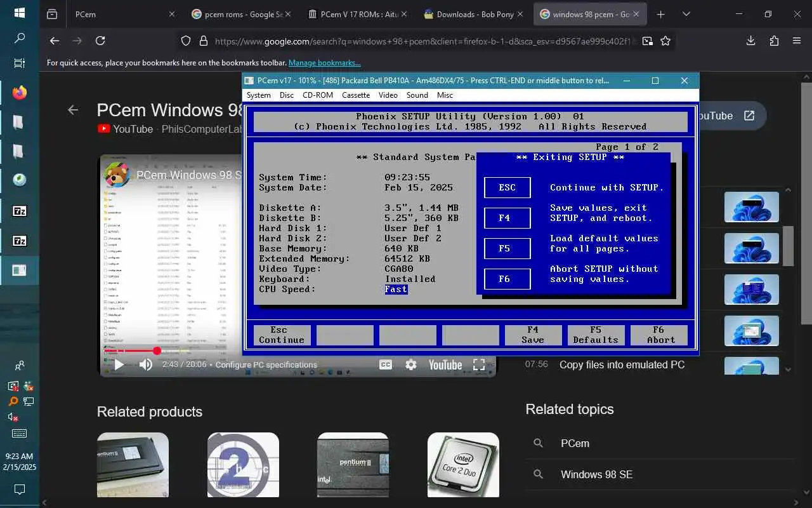Open the PCem Disc menu

[287, 95]
